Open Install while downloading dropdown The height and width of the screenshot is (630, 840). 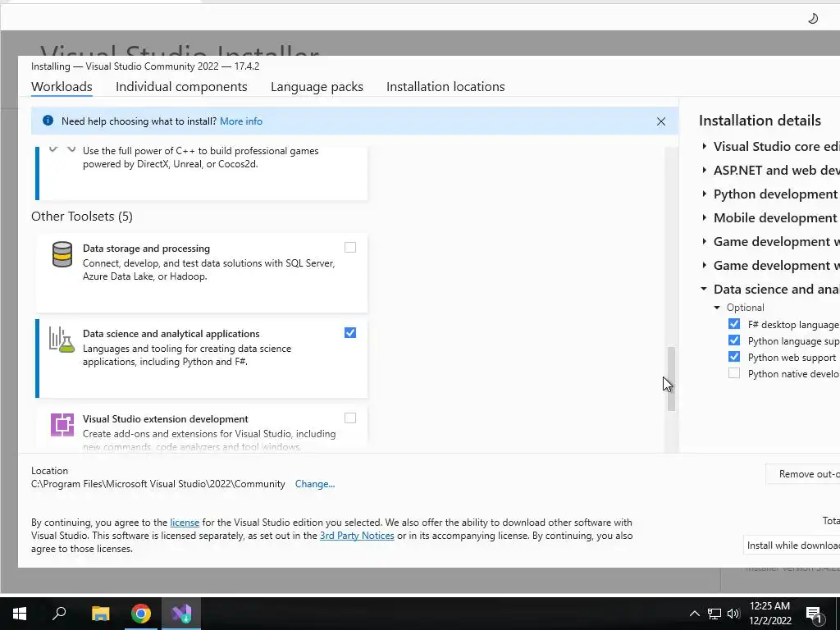[792, 545]
